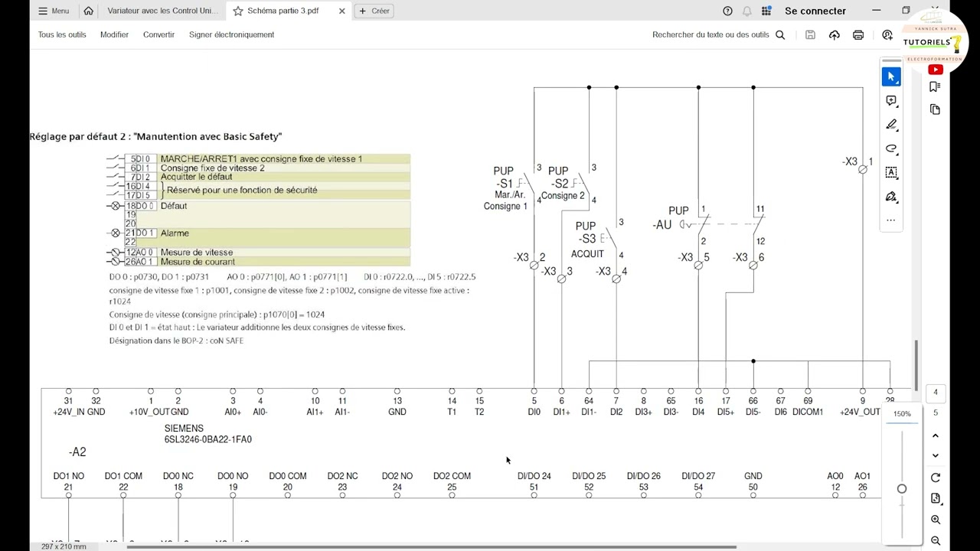Click the star icon on Schéma partie 3 tab
Screen dimensions: 980x551
coord(238,11)
